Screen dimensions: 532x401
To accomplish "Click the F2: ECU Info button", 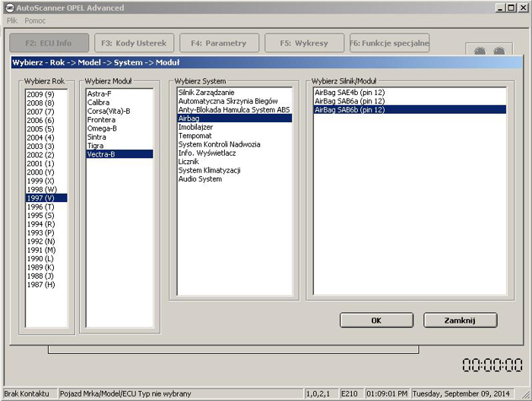I will click(49, 43).
